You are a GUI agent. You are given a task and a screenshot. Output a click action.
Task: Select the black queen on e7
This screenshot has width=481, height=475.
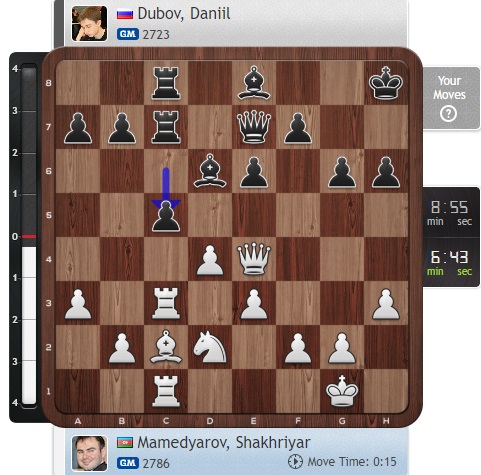(254, 127)
